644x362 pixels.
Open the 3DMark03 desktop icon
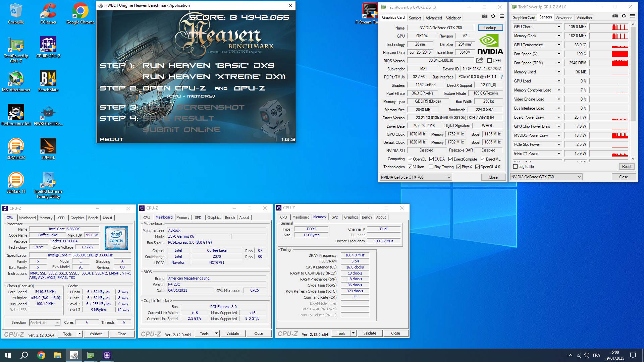tap(16, 149)
